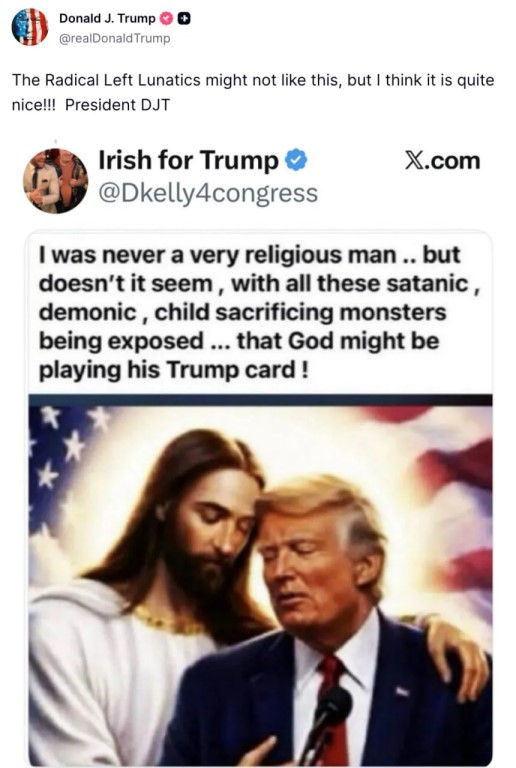The height and width of the screenshot is (768, 516).
Task: Click the quoted text about playing Trump card
Action: 259,312
